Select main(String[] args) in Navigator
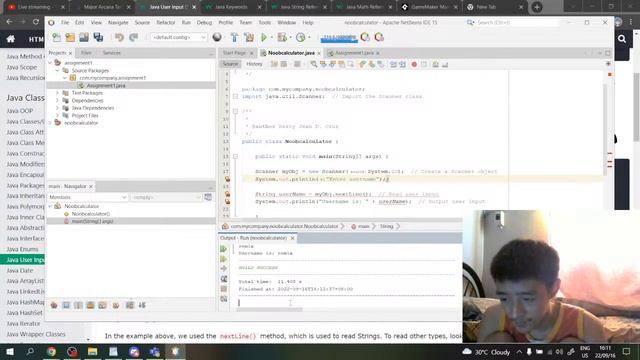The height and width of the screenshot is (360, 640). 92,221
